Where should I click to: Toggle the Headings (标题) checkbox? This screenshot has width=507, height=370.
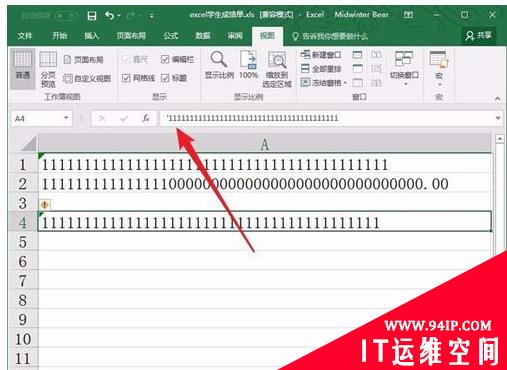[x=165, y=78]
